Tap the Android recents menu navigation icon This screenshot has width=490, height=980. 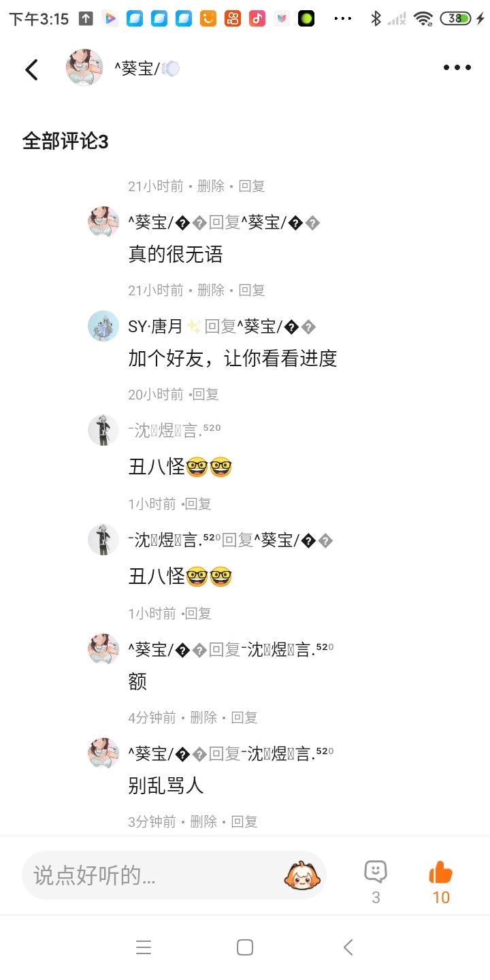coord(144,947)
